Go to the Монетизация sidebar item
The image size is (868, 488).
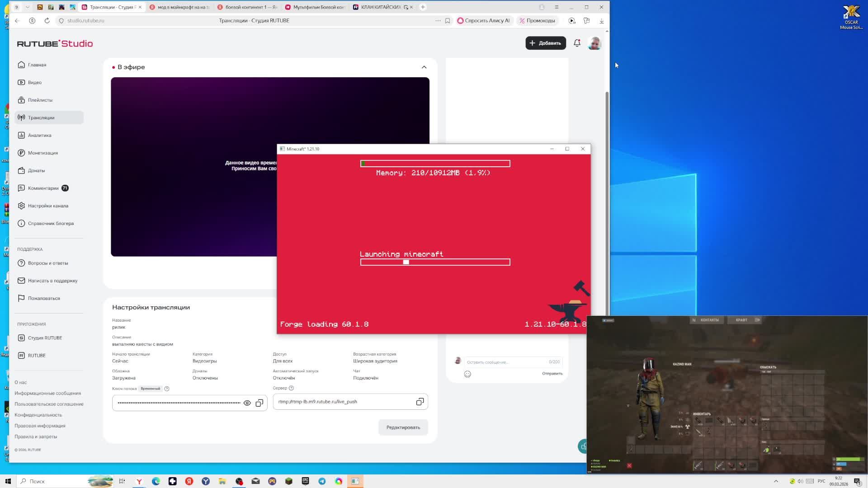(x=42, y=153)
